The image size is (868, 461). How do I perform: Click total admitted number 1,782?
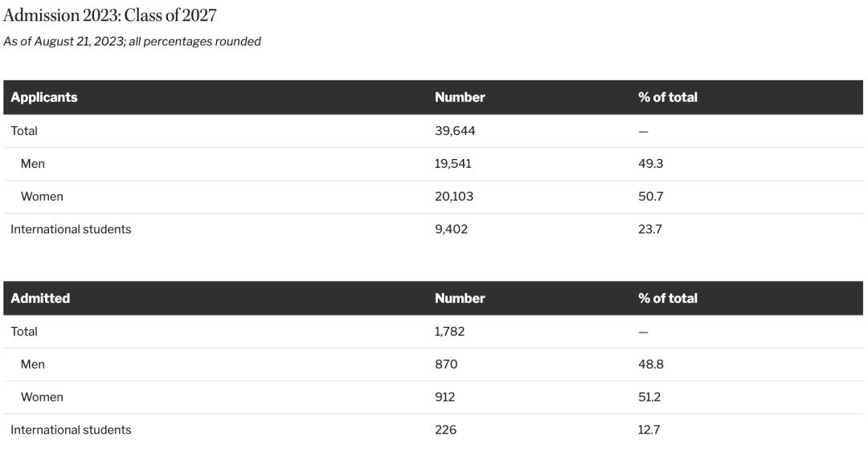[449, 331]
